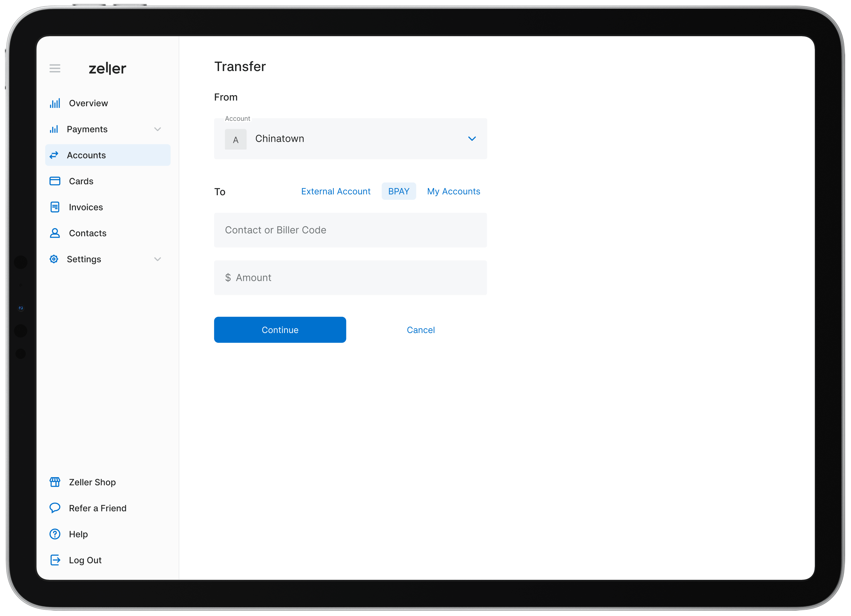Focus the Amount input field
Image resolution: width=851 pixels, height=616 pixels.
350,278
